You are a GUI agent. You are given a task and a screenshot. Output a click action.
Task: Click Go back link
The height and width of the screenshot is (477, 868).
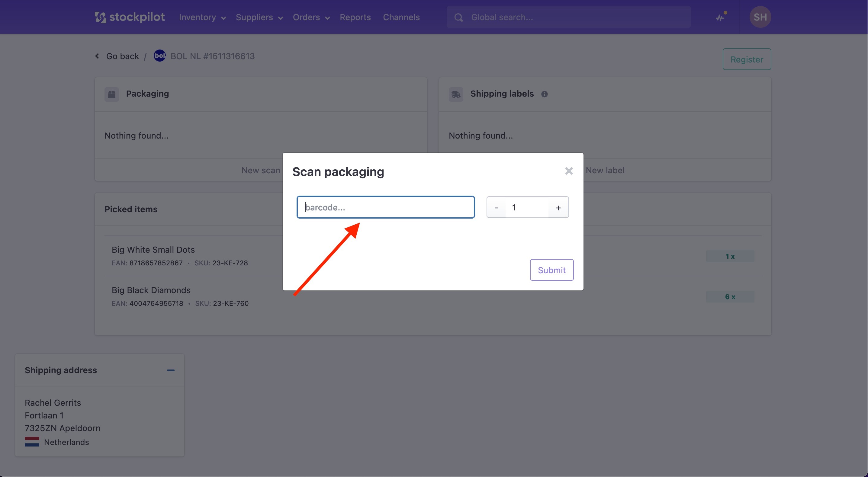[x=123, y=56]
